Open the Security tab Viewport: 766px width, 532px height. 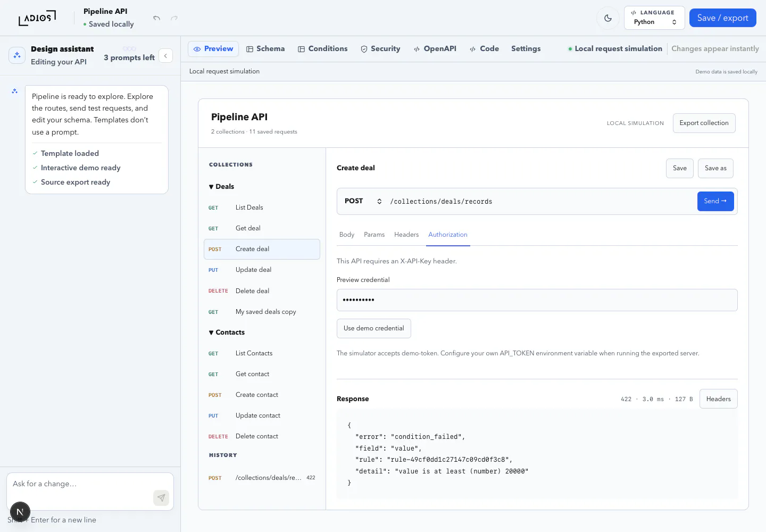380,49
